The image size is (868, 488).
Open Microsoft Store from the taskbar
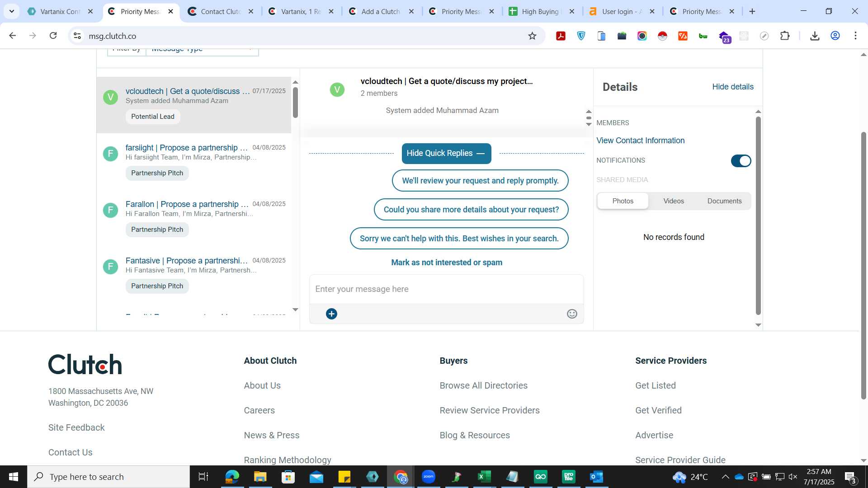(x=288, y=477)
